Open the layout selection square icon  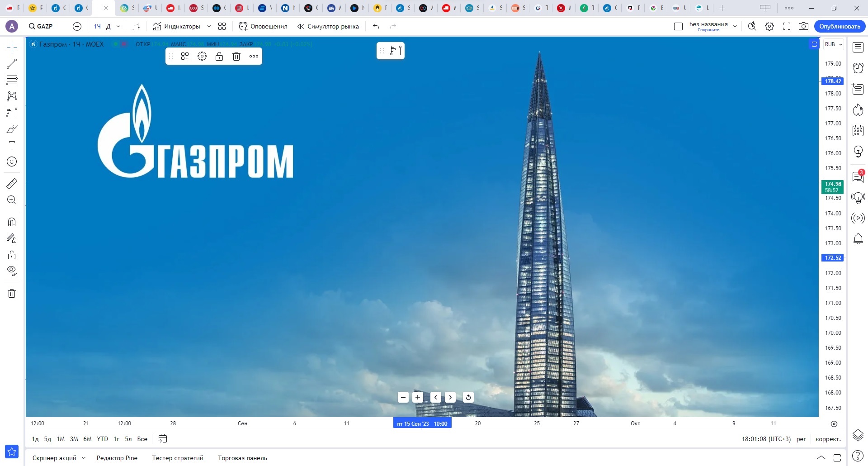678,26
